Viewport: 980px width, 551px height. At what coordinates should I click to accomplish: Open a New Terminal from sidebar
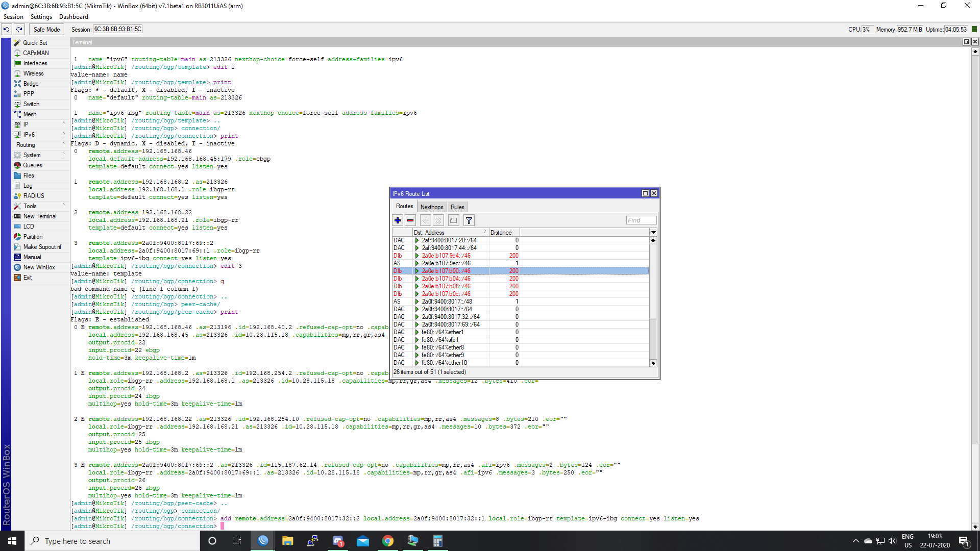pyautogui.click(x=40, y=216)
